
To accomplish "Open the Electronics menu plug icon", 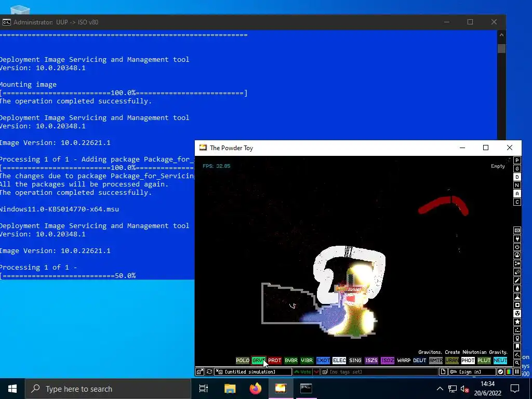I will pos(517,238).
